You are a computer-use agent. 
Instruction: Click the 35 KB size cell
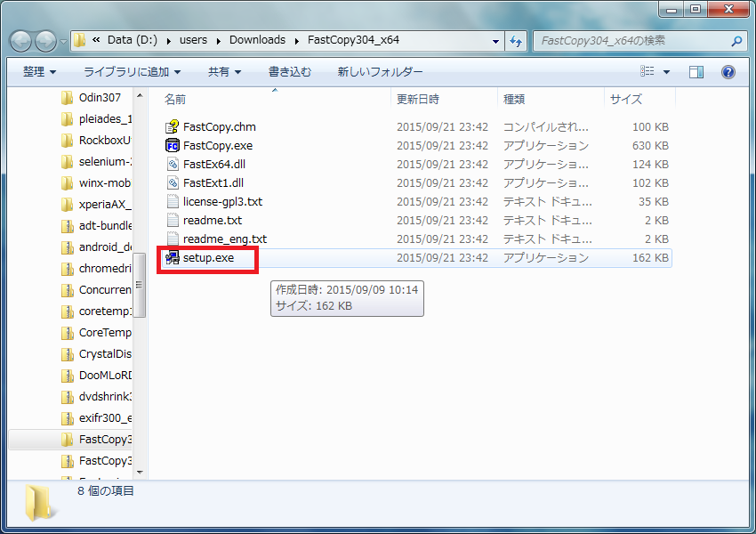(x=654, y=202)
